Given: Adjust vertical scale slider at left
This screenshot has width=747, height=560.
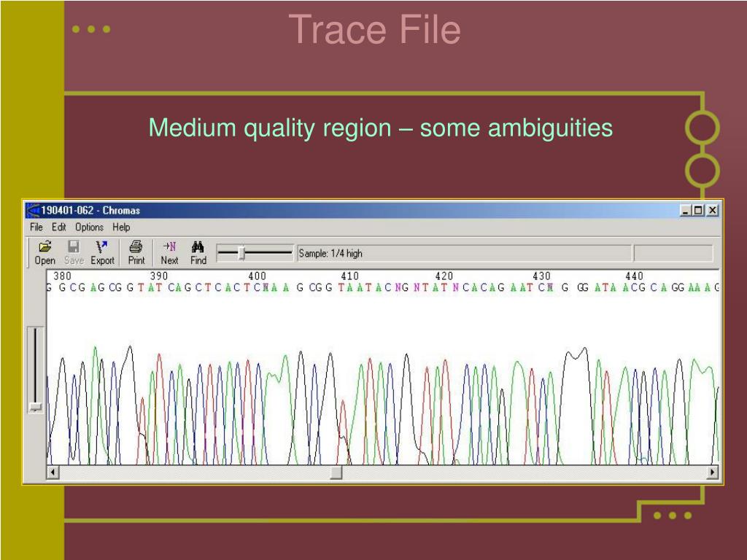Looking at the screenshot, I should [35, 407].
